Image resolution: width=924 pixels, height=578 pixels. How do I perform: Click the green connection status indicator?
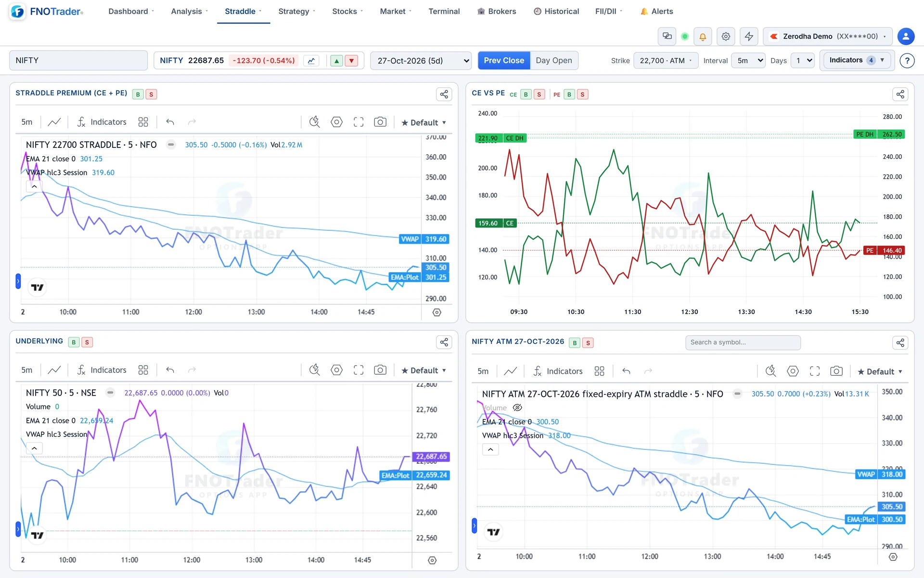click(x=685, y=36)
